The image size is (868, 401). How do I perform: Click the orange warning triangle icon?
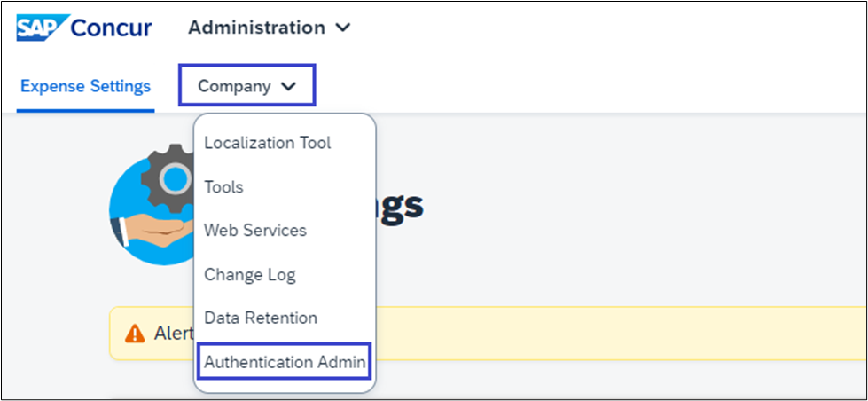(135, 334)
